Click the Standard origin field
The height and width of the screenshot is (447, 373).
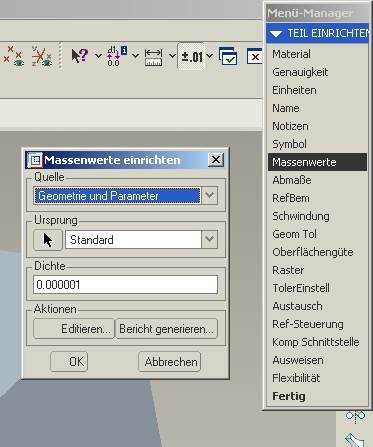(133, 239)
